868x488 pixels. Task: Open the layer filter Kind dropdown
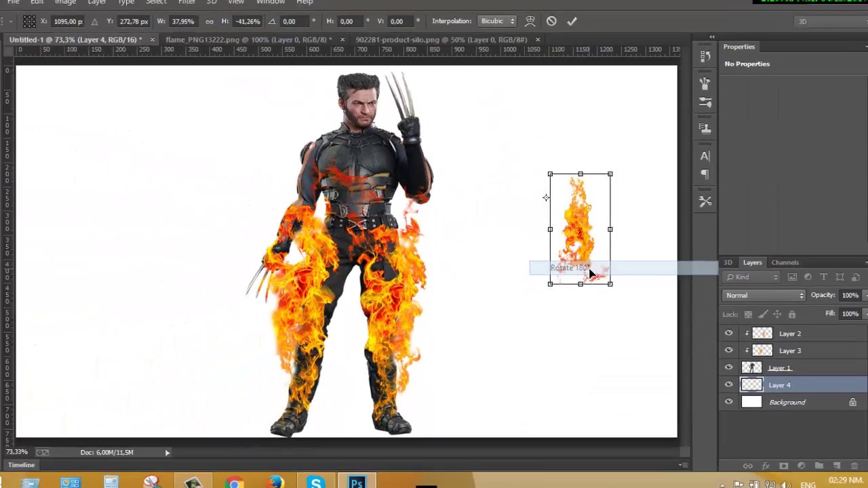(753, 277)
